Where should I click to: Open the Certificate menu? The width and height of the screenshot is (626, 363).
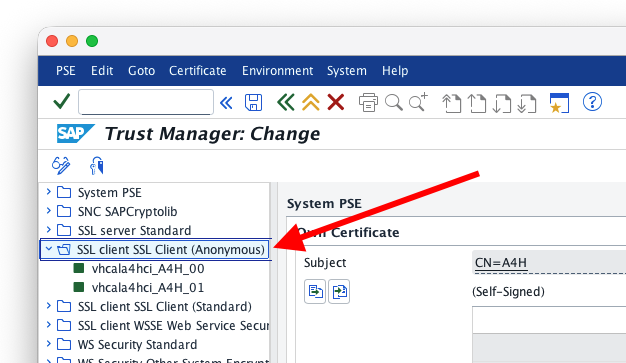point(198,71)
